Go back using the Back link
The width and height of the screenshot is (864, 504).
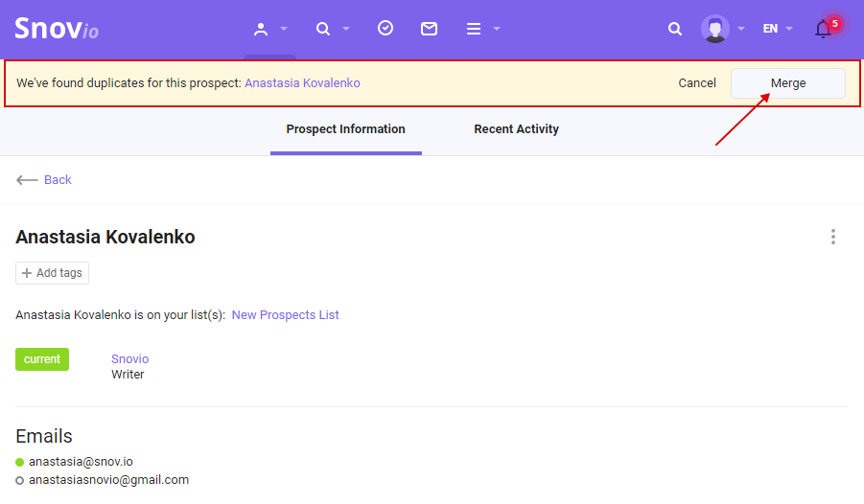click(44, 180)
